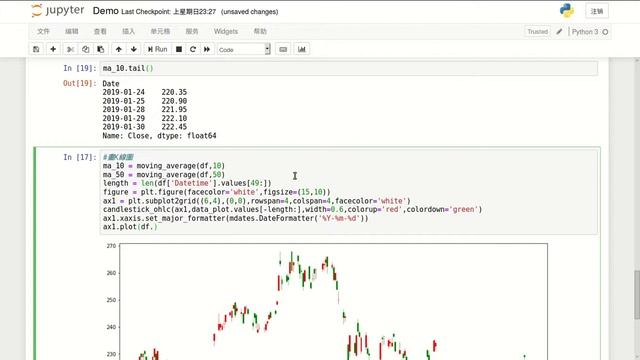
Task: Click the notebook vertical scrollbar thumb
Action: pyautogui.click(x=637, y=295)
